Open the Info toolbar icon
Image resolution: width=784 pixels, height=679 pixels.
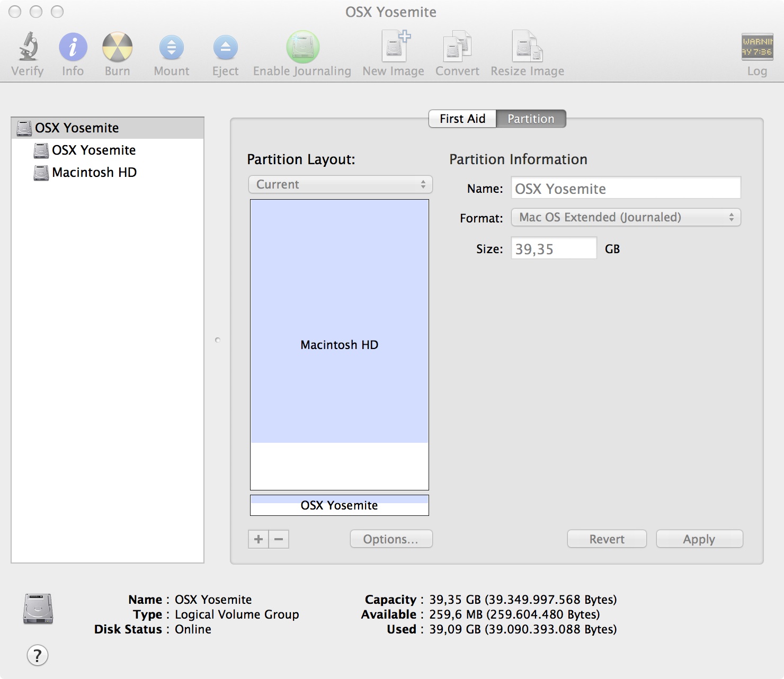tap(73, 48)
